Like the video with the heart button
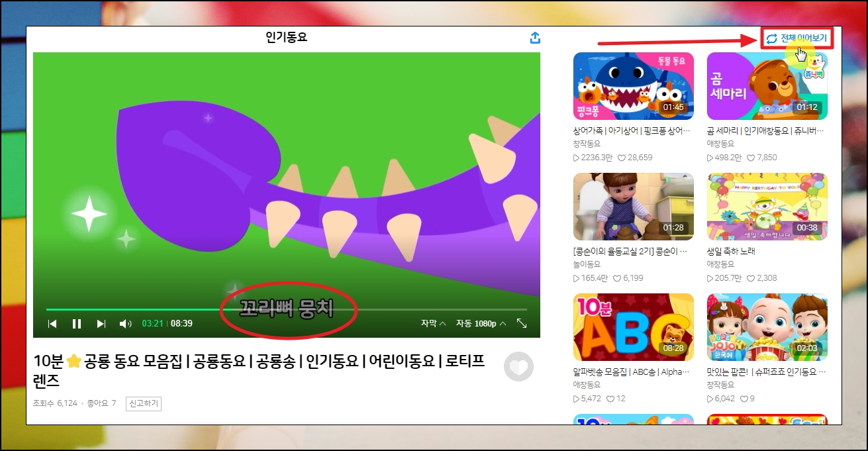The height and width of the screenshot is (451, 868). pos(518,367)
